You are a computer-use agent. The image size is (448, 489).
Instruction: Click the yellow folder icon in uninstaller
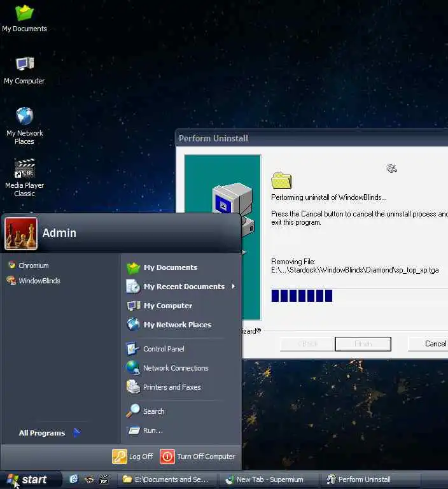click(281, 181)
